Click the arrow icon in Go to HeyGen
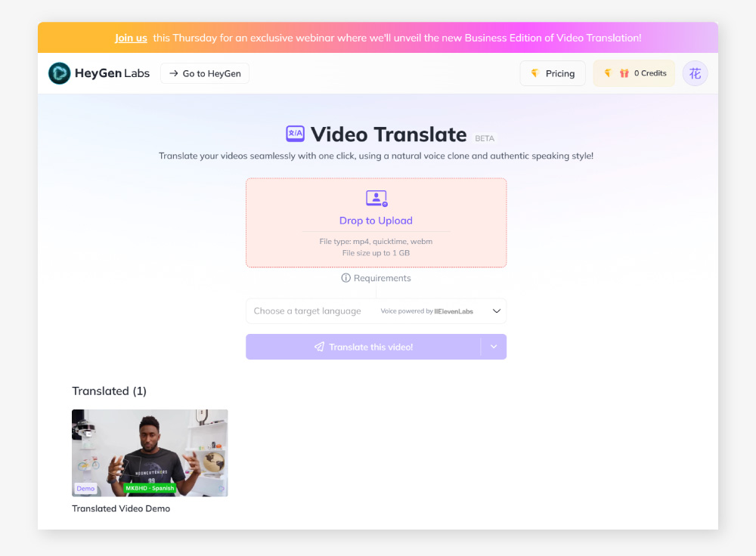Screen dimensions: 756x556 [174, 73]
